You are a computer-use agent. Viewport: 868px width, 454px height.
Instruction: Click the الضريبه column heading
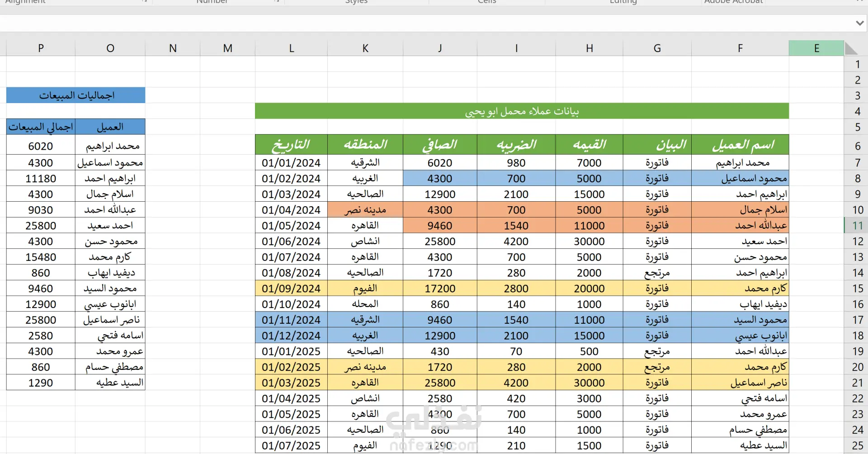point(516,145)
